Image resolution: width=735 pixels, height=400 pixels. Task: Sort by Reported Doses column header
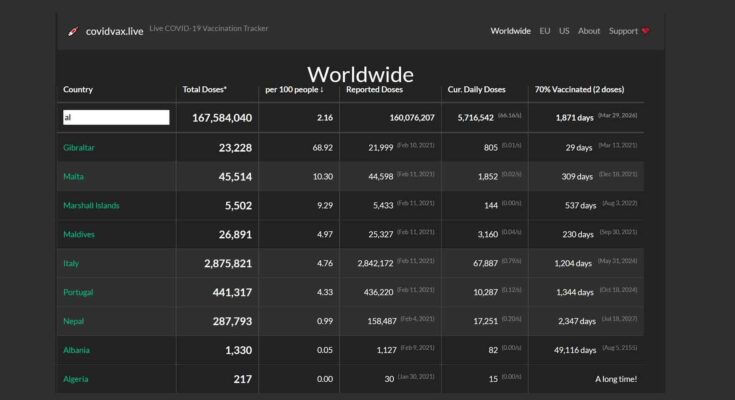click(x=374, y=90)
